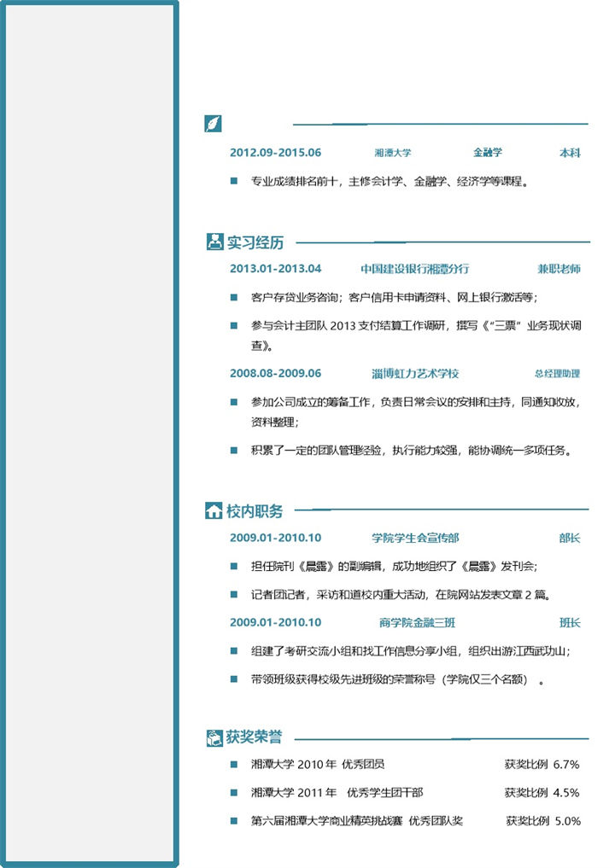Click the line 参加公司成立的筹备工作
615x868 pixels.
click(415, 412)
